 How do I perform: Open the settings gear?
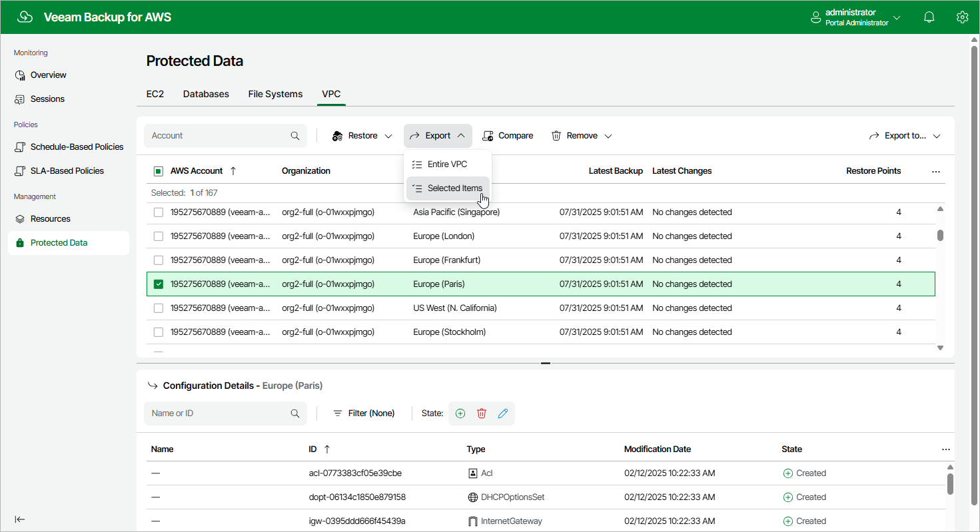962,17
